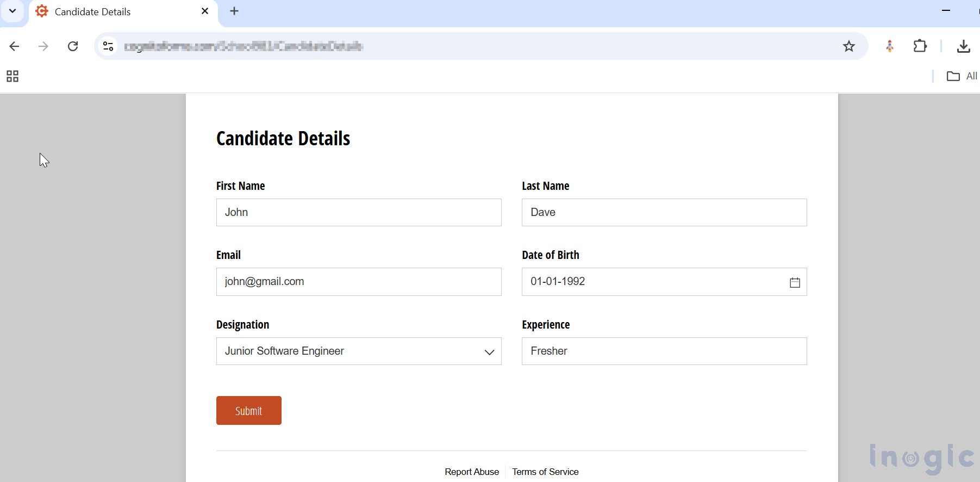Click the browser back arrow
Image resolution: width=980 pixels, height=482 pixels.
click(x=15, y=46)
